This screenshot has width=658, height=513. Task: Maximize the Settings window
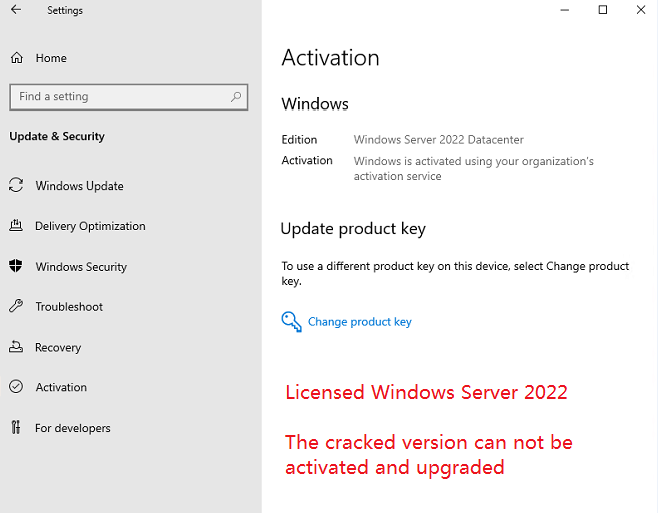coord(603,10)
